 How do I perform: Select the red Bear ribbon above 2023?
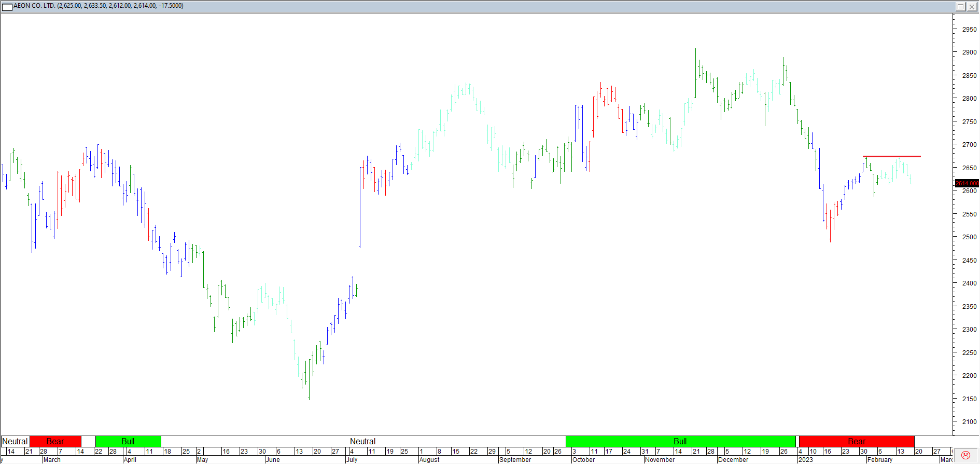(x=857, y=441)
